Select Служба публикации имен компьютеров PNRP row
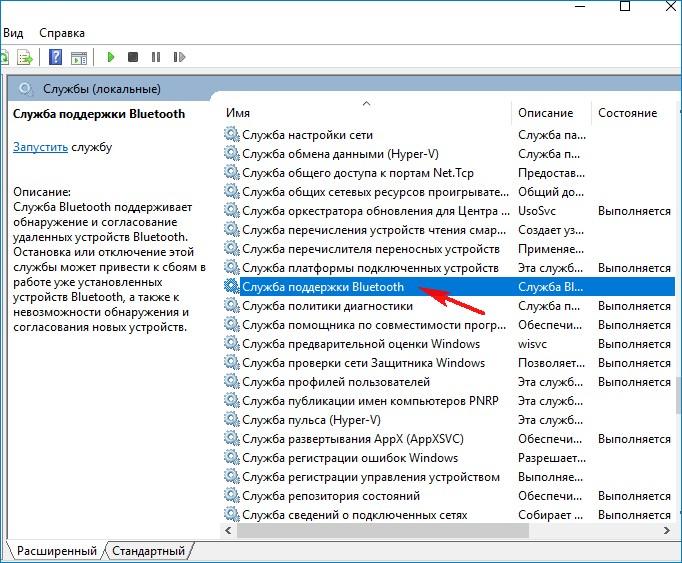The image size is (682, 563). coord(449,401)
